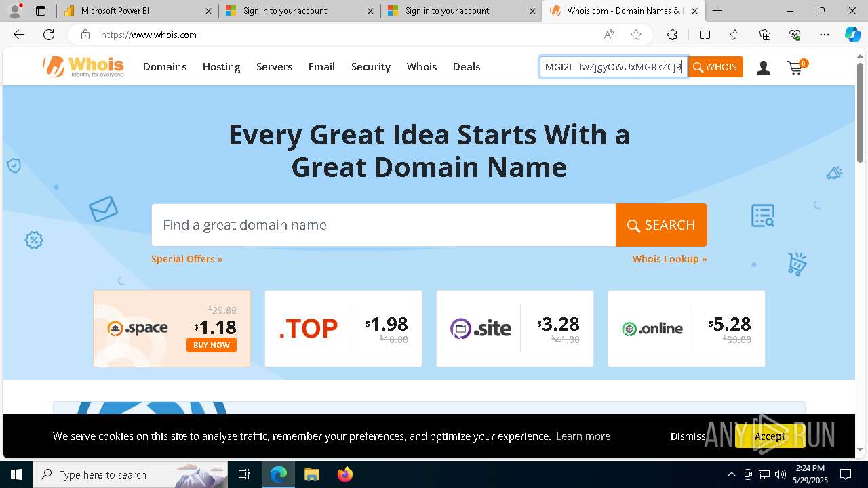Refresh the current page

(49, 35)
